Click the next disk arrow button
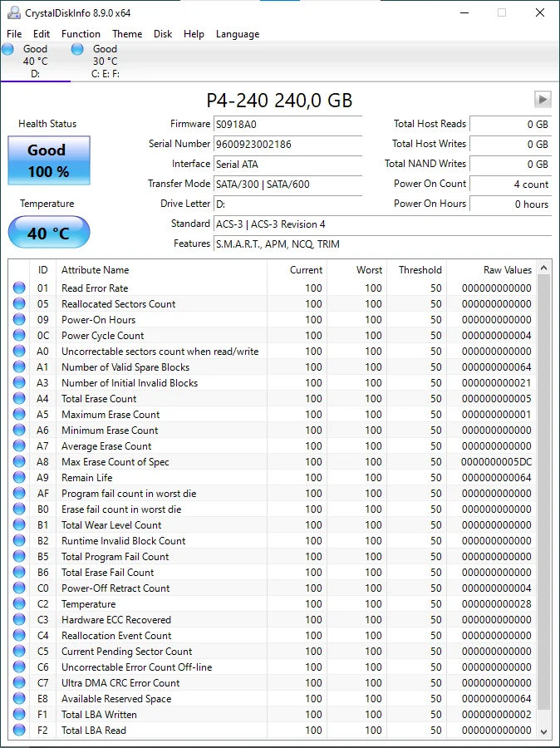The height and width of the screenshot is (748, 560). (x=543, y=100)
